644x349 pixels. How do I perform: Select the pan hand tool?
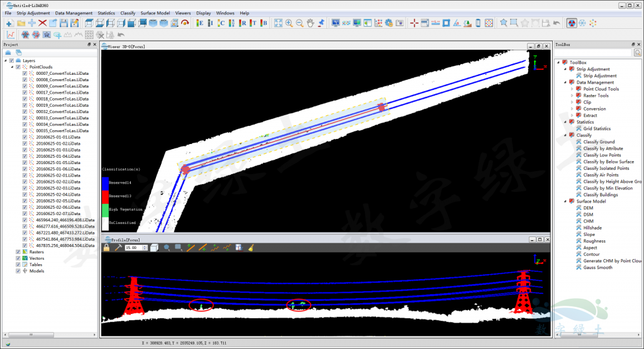point(310,23)
